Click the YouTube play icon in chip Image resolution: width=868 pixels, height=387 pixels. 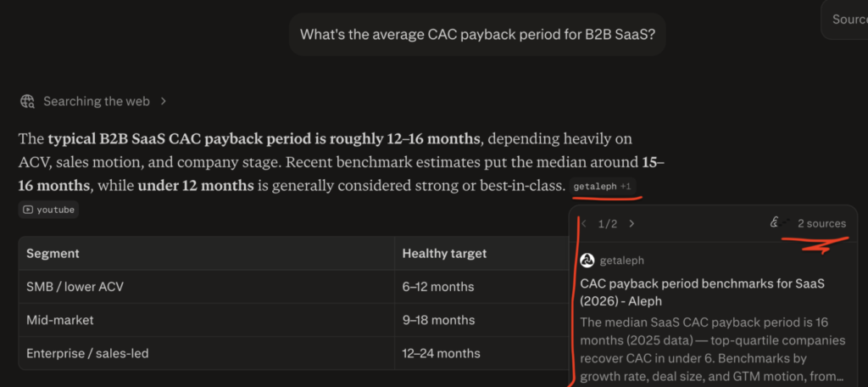tap(28, 210)
